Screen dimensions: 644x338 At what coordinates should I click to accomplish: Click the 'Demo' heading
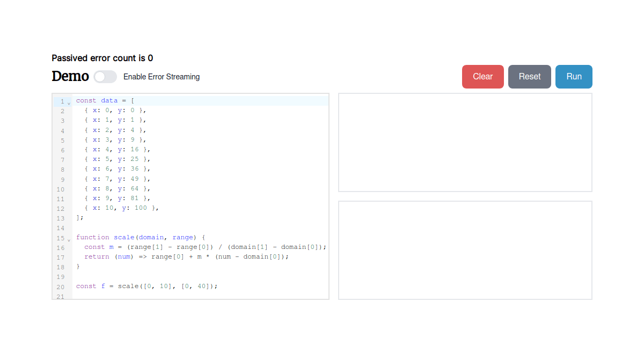click(70, 76)
